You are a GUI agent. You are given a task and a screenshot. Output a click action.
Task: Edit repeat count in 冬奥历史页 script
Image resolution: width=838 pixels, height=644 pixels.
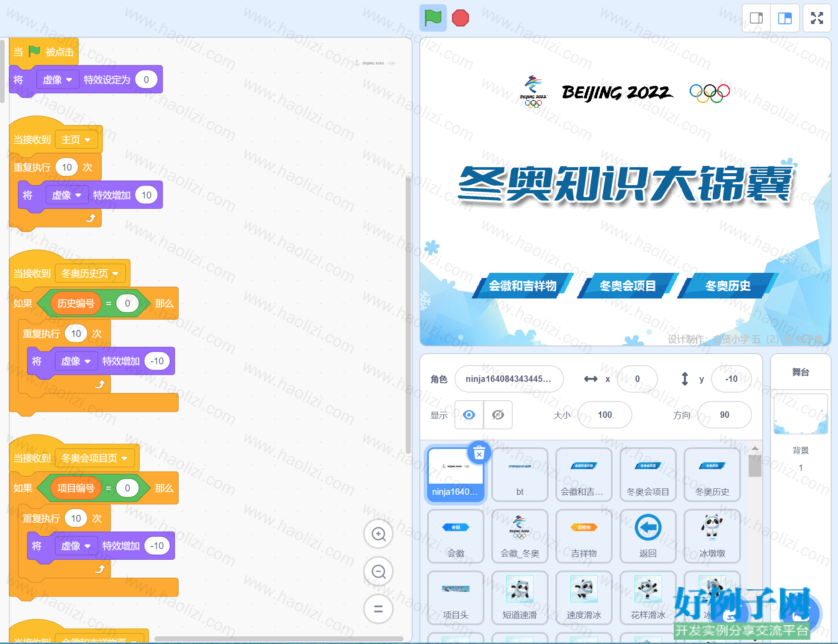point(76,334)
